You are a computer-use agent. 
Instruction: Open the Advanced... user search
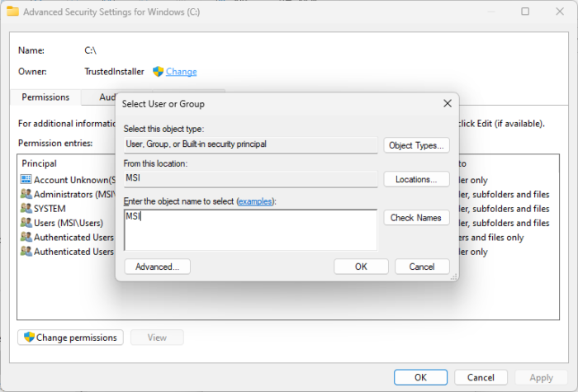pyautogui.click(x=157, y=267)
